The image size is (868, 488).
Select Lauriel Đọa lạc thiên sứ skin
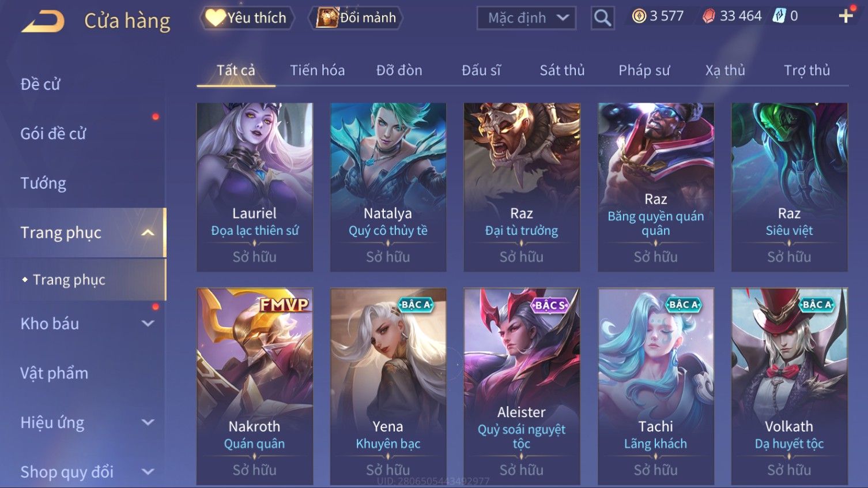coord(255,187)
